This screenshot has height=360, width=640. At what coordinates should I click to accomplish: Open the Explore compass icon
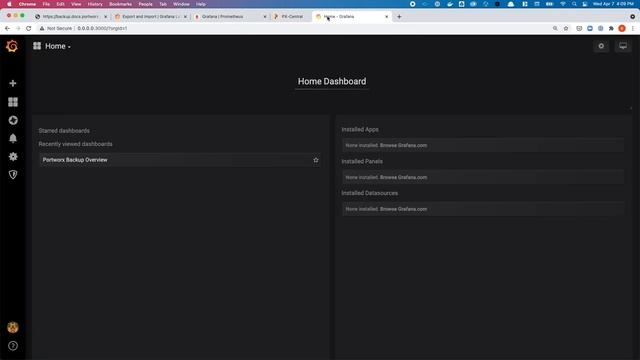coord(13,120)
